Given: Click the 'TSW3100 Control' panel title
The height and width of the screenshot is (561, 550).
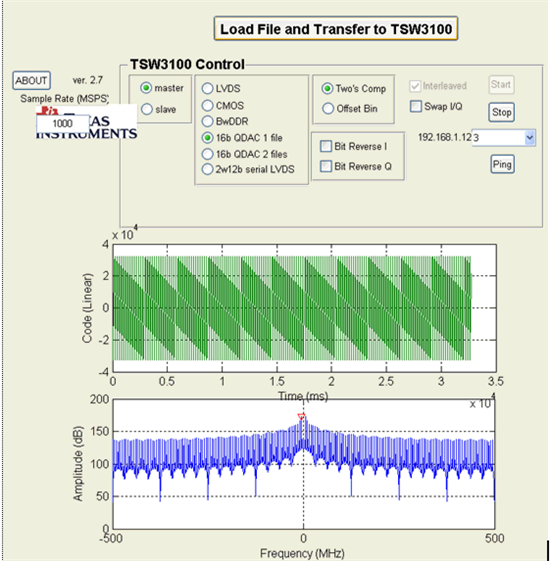Looking at the screenshot, I should [187, 64].
